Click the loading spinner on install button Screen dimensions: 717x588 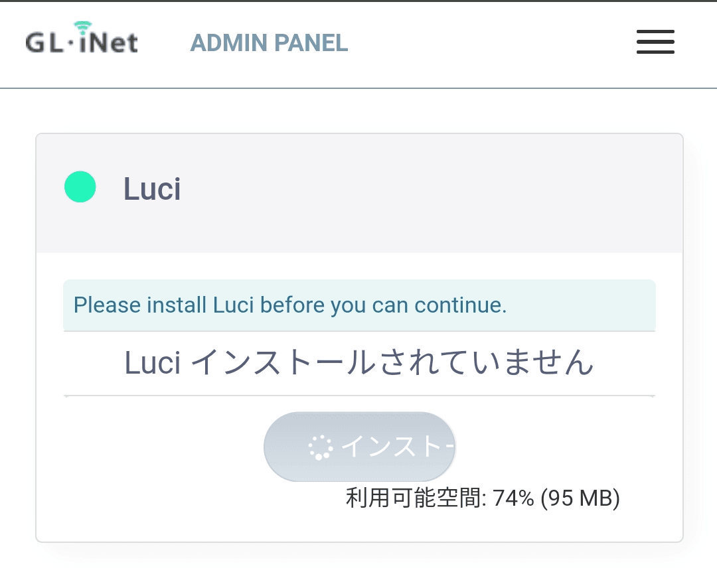pyautogui.click(x=319, y=448)
